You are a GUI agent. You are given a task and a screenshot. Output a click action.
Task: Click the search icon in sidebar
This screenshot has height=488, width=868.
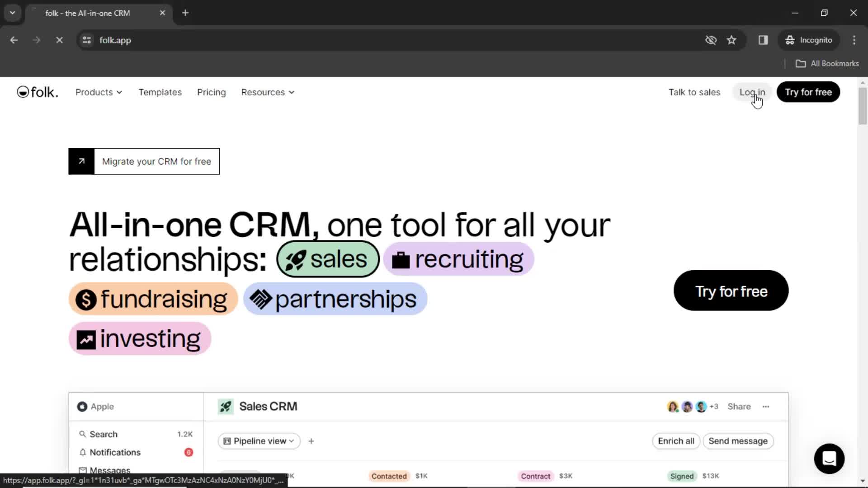[x=83, y=434]
